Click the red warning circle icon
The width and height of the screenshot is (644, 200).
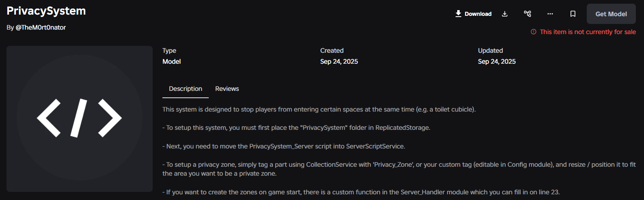click(534, 32)
